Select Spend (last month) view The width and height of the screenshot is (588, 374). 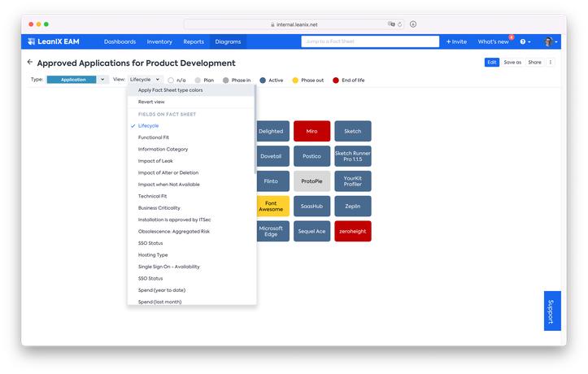(x=191, y=302)
